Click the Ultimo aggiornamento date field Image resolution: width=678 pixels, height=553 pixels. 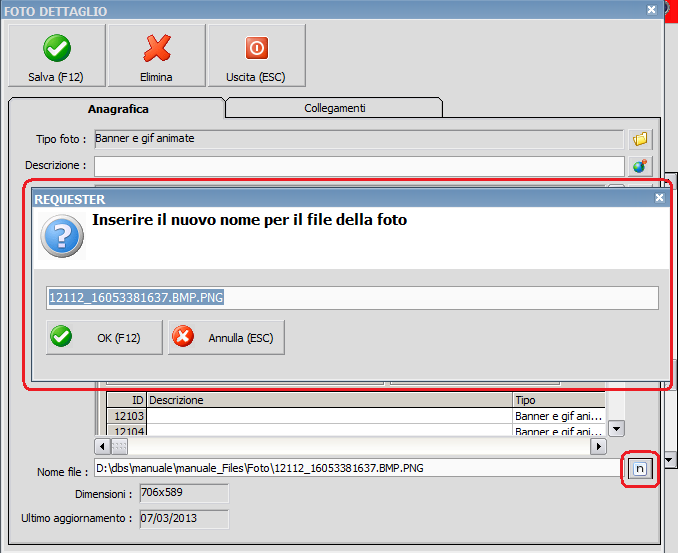184,519
